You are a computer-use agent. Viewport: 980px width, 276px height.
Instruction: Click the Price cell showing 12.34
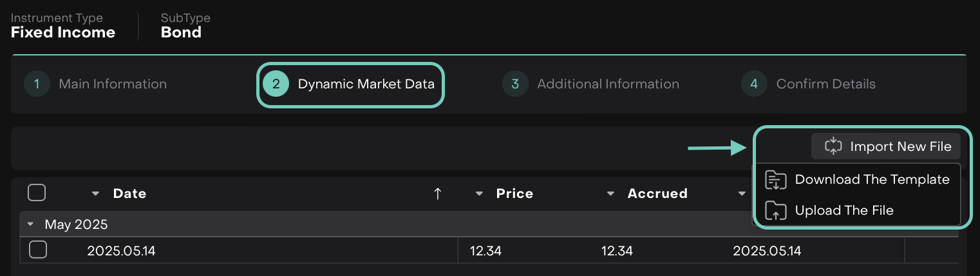click(x=485, y=250)
